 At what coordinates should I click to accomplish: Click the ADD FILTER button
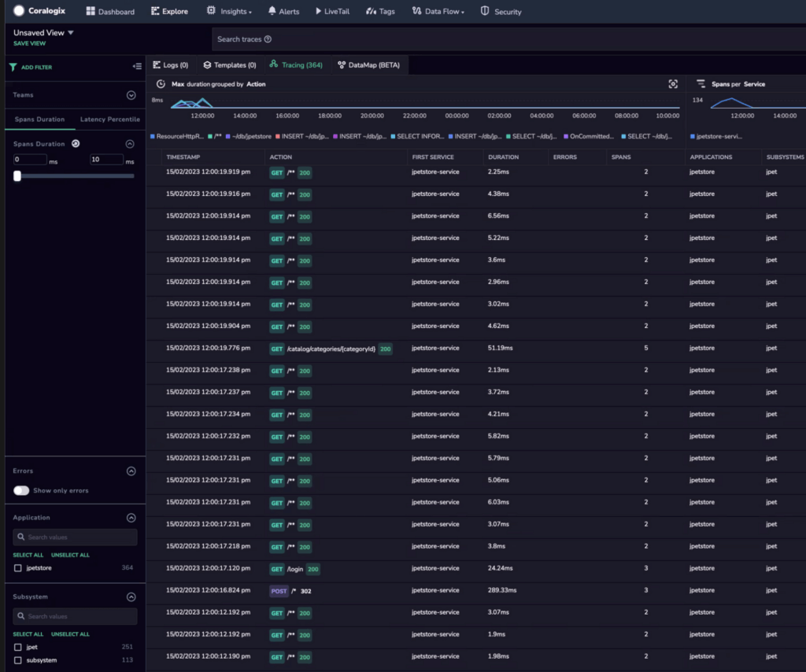[31, 68]
